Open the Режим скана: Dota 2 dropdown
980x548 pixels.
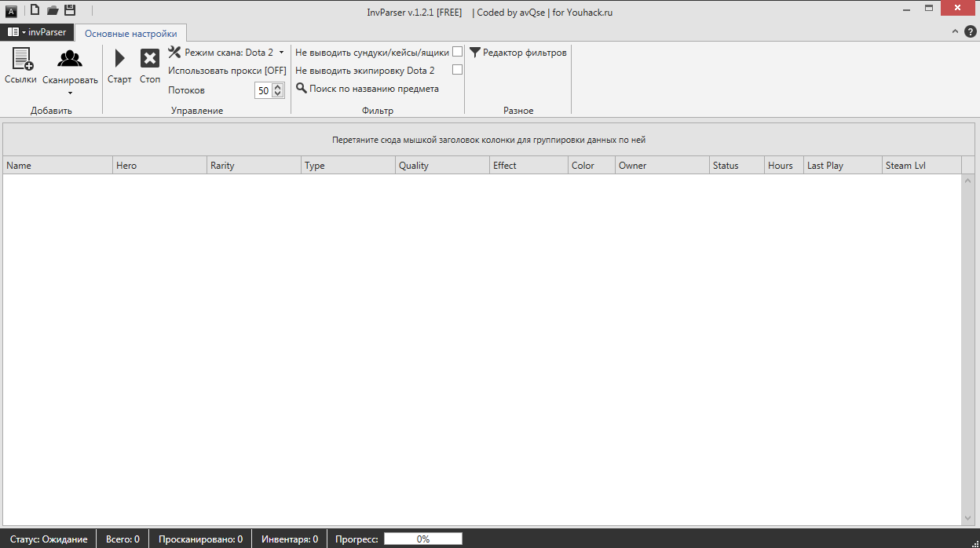(227, 53)
